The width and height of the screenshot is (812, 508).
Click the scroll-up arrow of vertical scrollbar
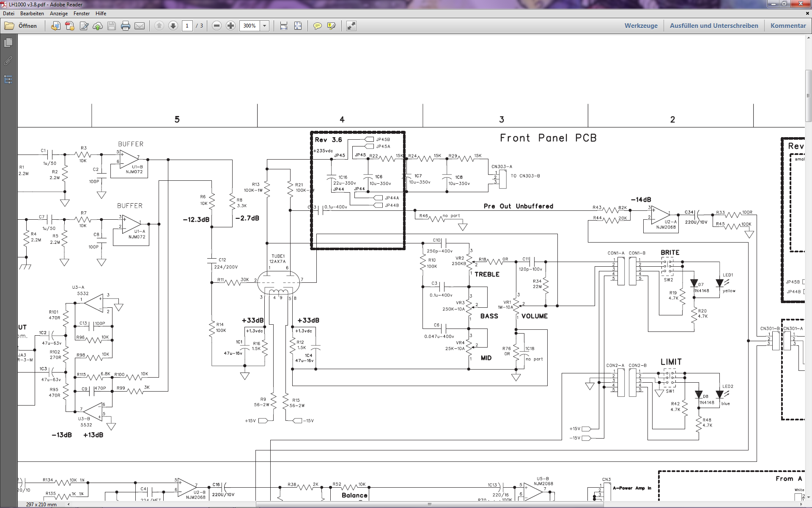808,38
